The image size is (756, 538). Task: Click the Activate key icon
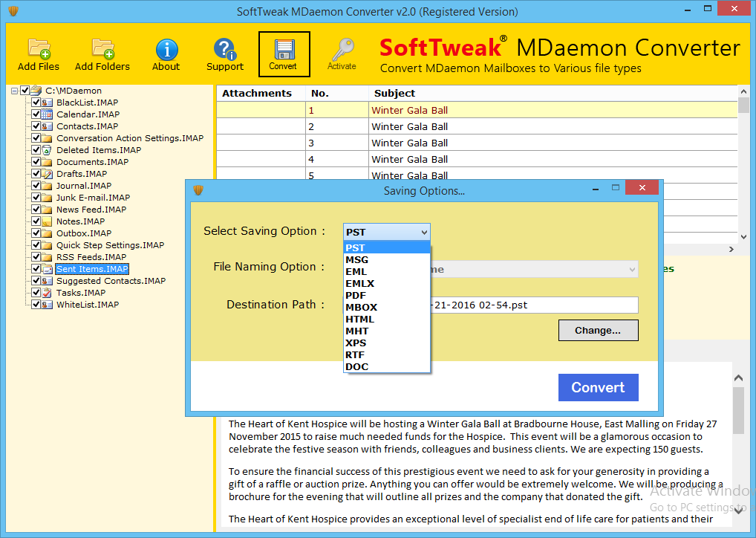(342, 49)
